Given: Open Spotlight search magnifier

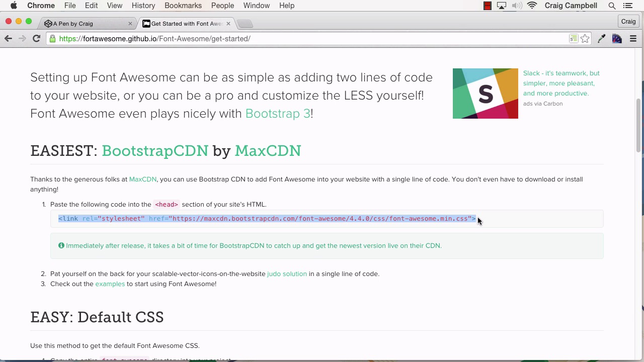Looking at the screenshot, I should click(x=612, y=6).
